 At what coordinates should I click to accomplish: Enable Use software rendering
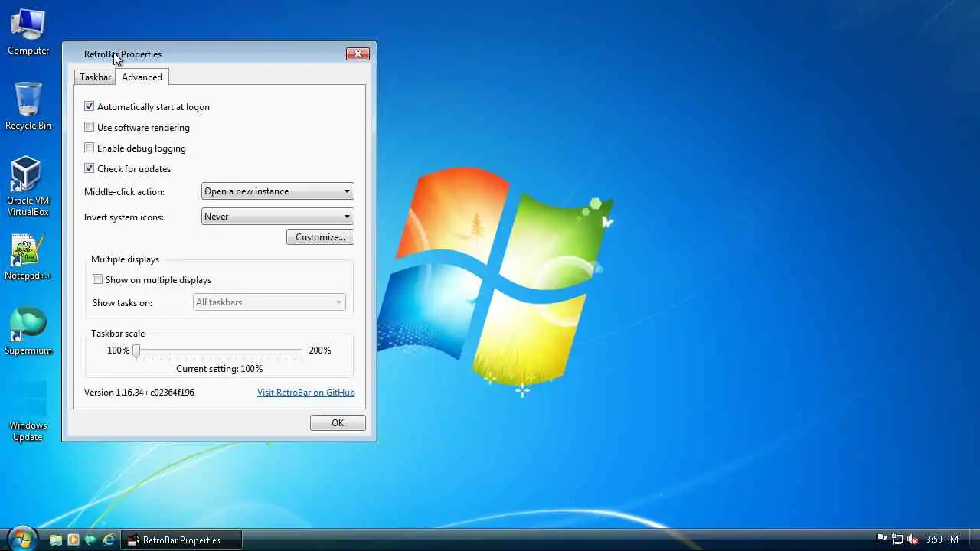coord(137,128)
